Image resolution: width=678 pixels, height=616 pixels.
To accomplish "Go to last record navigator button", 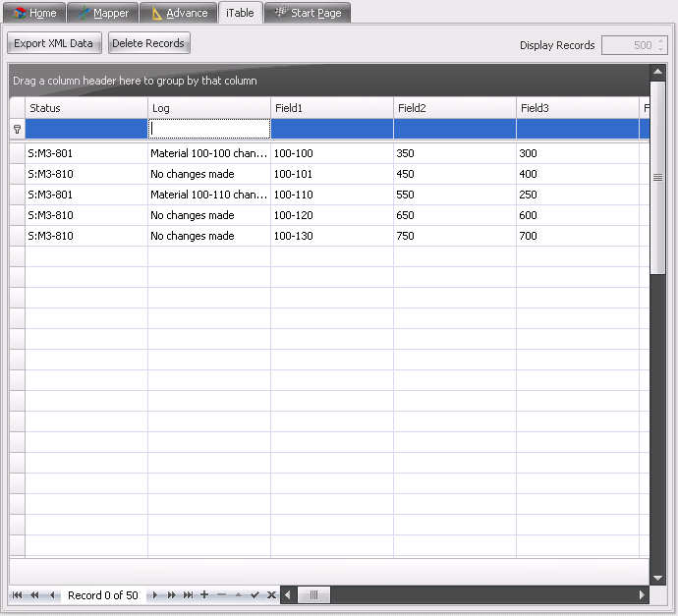I will pos(188,595).
